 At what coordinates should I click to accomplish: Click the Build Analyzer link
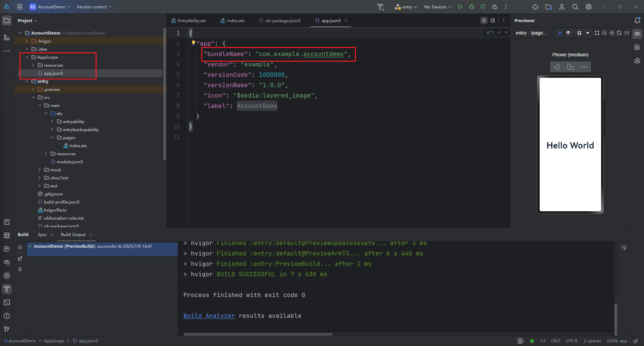pos(209,316)
